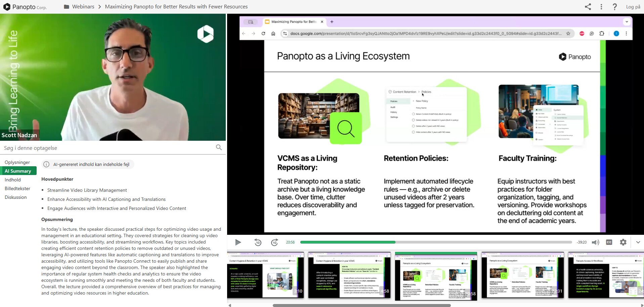
Task: Select the current thumbnail at 20:58
Action: 436,276
